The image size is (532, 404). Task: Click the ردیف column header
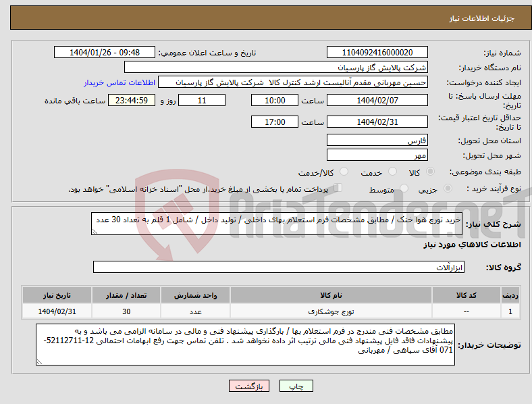(510, 295)
